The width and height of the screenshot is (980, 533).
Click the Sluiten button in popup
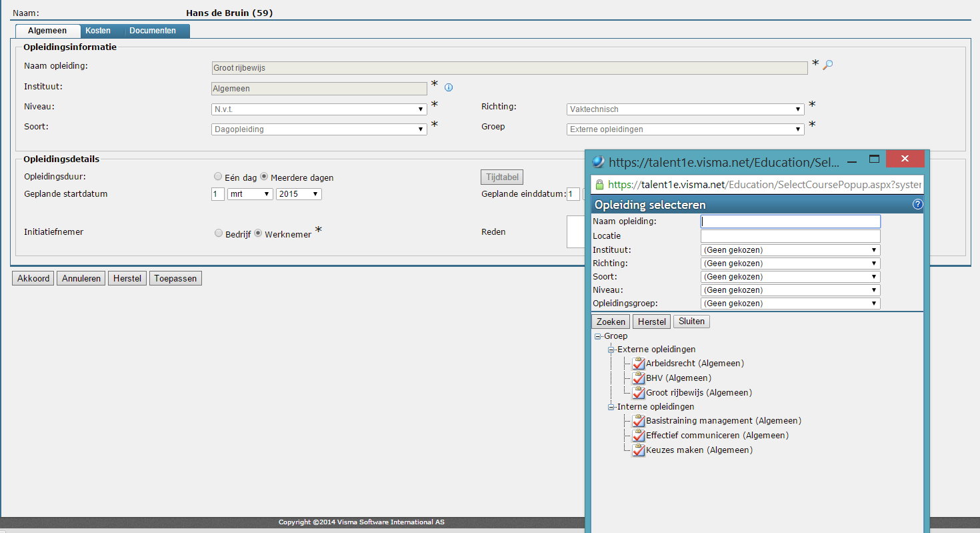point(692,322)
